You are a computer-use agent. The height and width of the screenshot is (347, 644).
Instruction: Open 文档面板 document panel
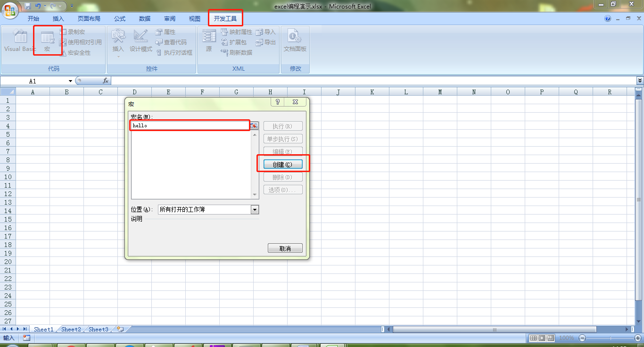pos(295,41)
